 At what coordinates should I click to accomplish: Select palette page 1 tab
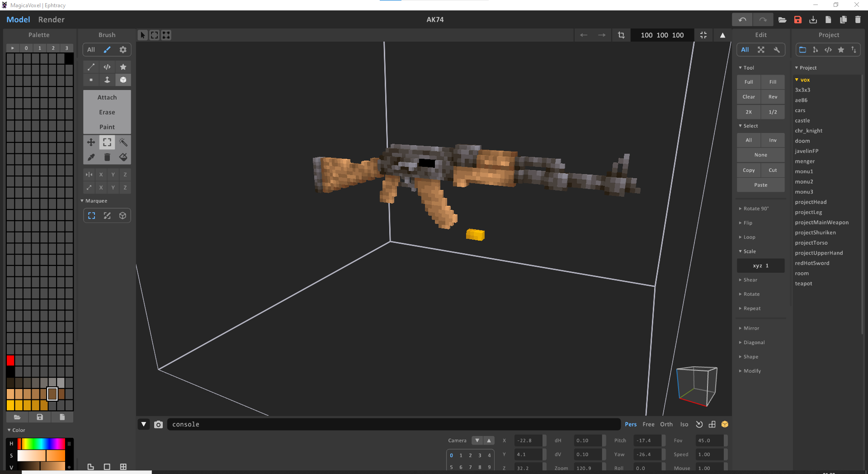click(x=40, y=48)
